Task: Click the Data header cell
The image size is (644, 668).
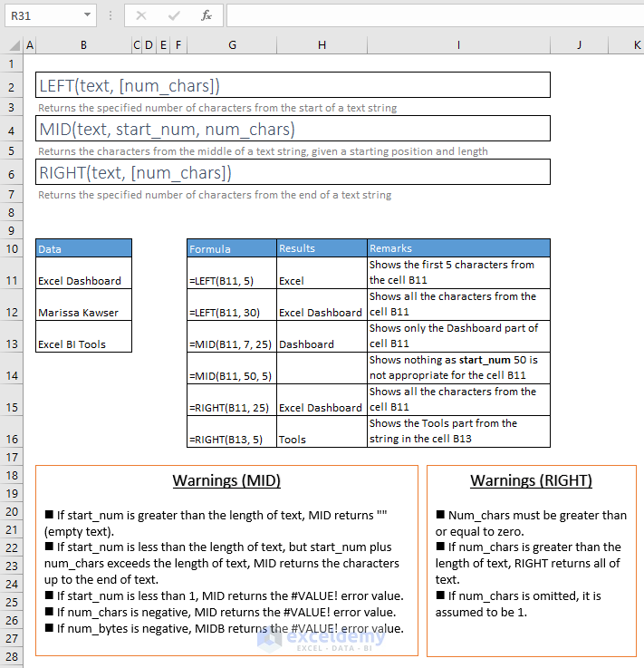Action: pyautogui.click(x=84, y=248)
